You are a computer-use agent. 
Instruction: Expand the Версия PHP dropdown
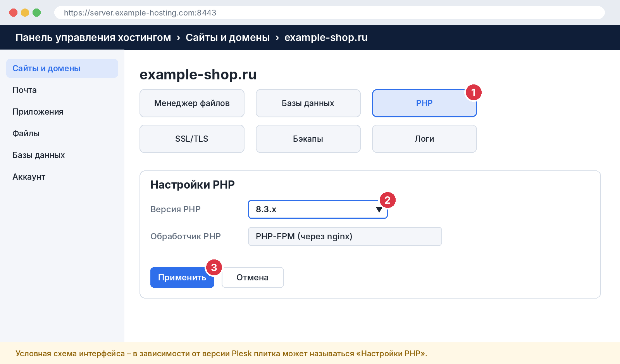[x=318, y=209]
